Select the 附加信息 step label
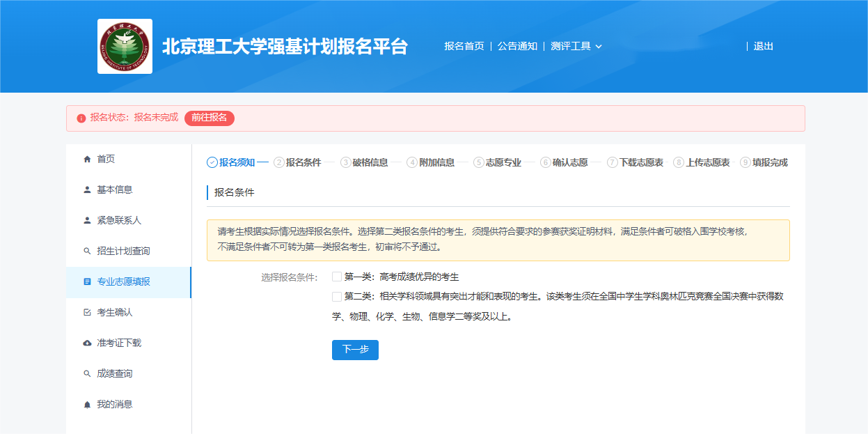Image resolution: width=868 pixels, height=434 pixels. [x=437, y=162]
